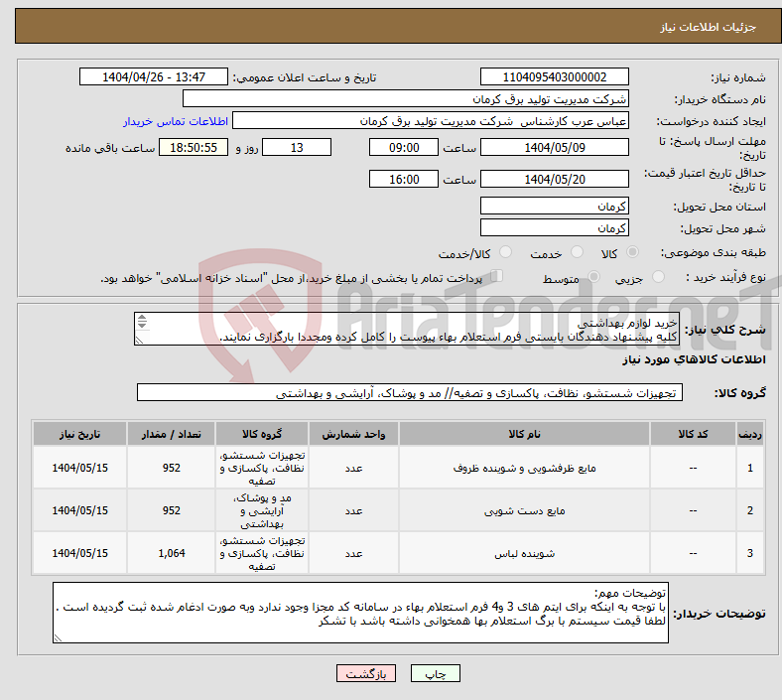Click quantity 1,064 in row 3
The image size is (782, 700).
171,553
